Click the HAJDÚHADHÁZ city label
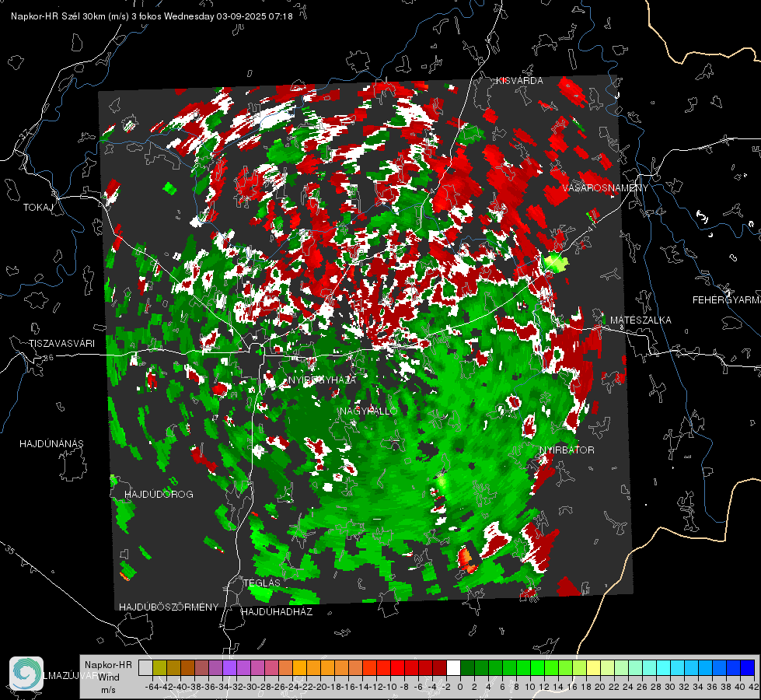 [277, 612]
